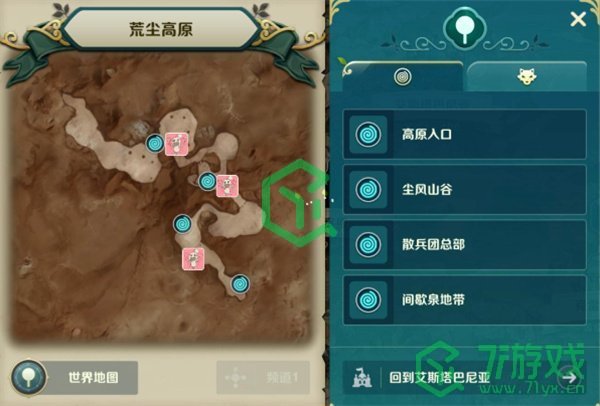This screenshot has width=600, height=406.
Task: Open the 频道1 channel selector
Action: click(x=263, y=377)
